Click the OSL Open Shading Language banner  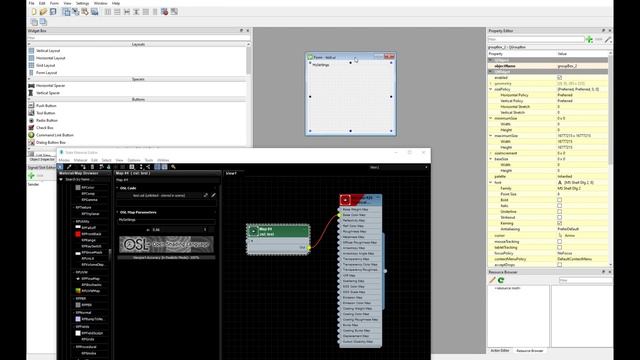click(166, 244)
